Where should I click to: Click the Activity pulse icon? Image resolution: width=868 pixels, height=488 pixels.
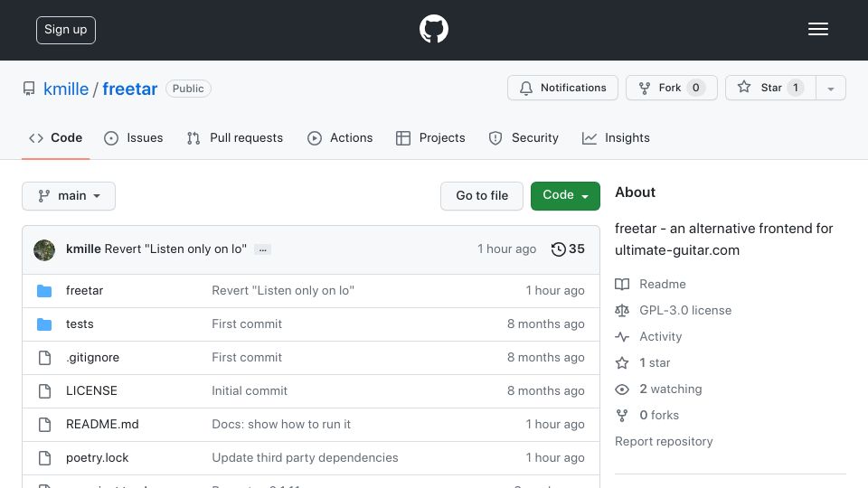(622, 336)
